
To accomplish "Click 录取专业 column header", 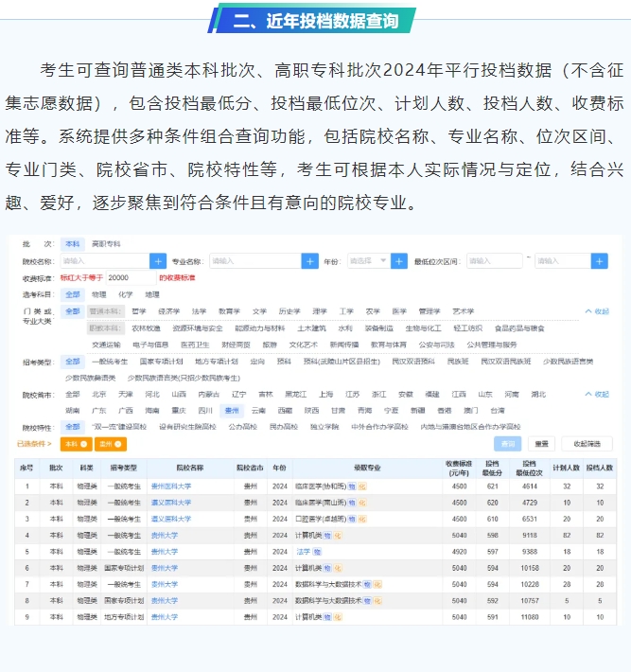I will pyautogui.click(x=367, y=469).
